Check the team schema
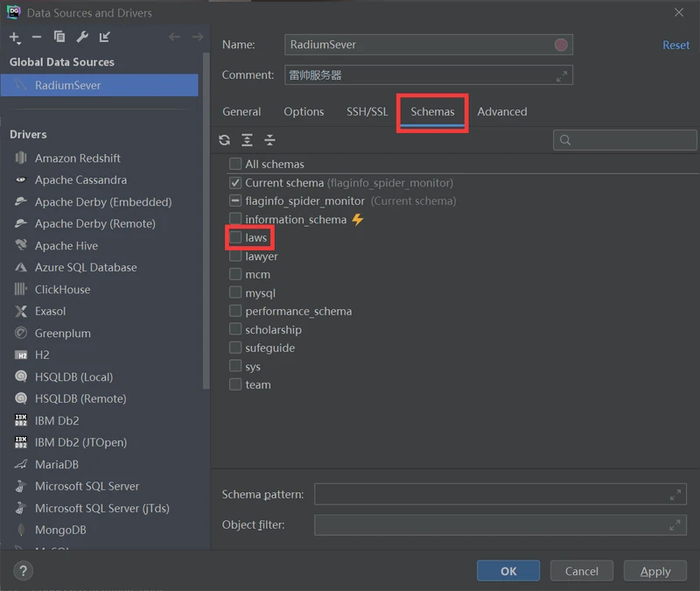This screenshot has width=700, height=591. coord(235,384)
